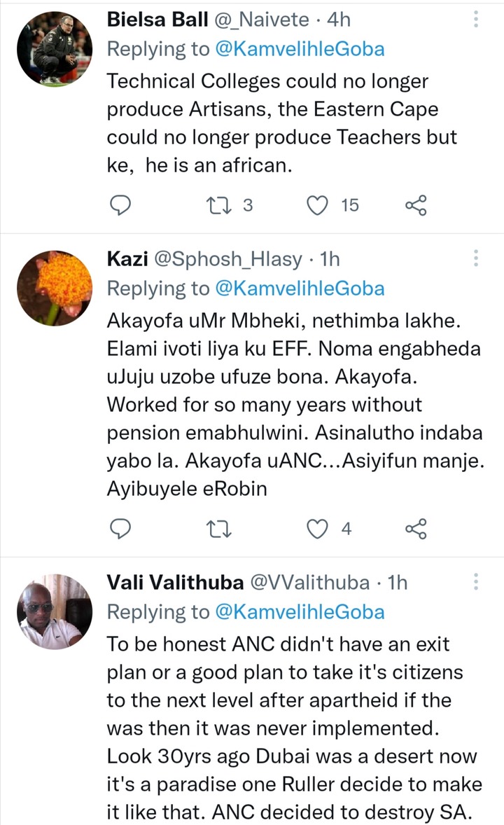Like Bielsa Ball's tweet with 15 likes
504x825 pixels.
point(317,205)
